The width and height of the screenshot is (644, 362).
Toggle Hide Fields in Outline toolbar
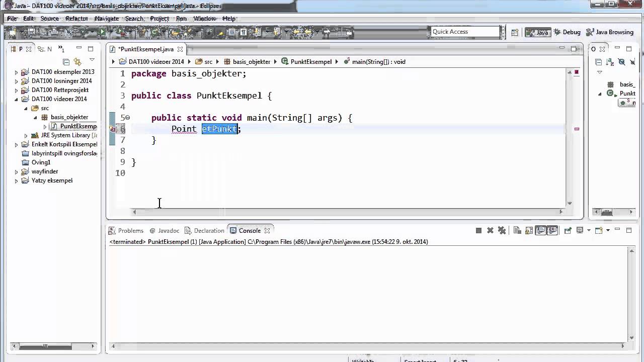click(x=621, y=62)
